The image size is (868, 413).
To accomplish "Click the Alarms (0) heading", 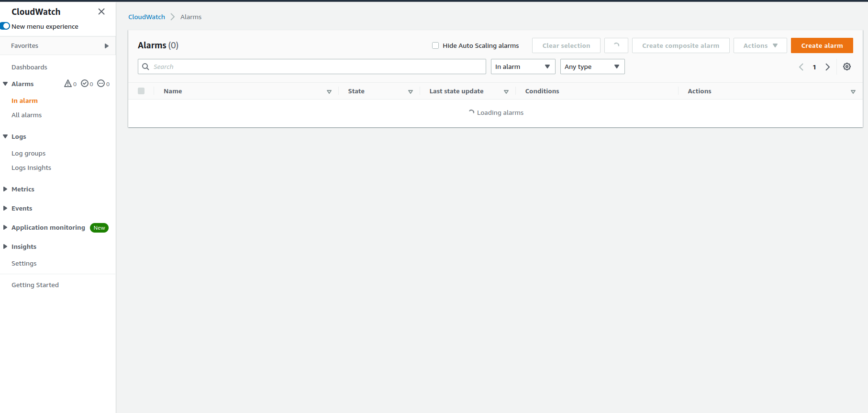I will [158, 45].
